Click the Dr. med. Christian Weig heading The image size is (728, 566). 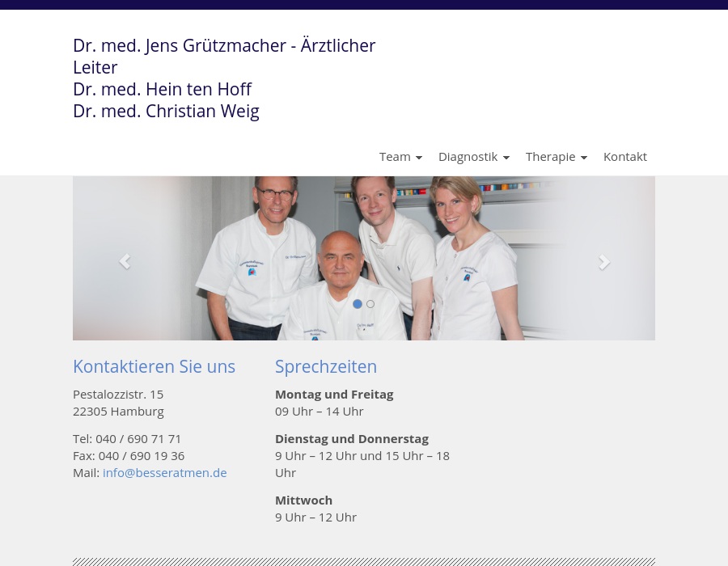166,111
